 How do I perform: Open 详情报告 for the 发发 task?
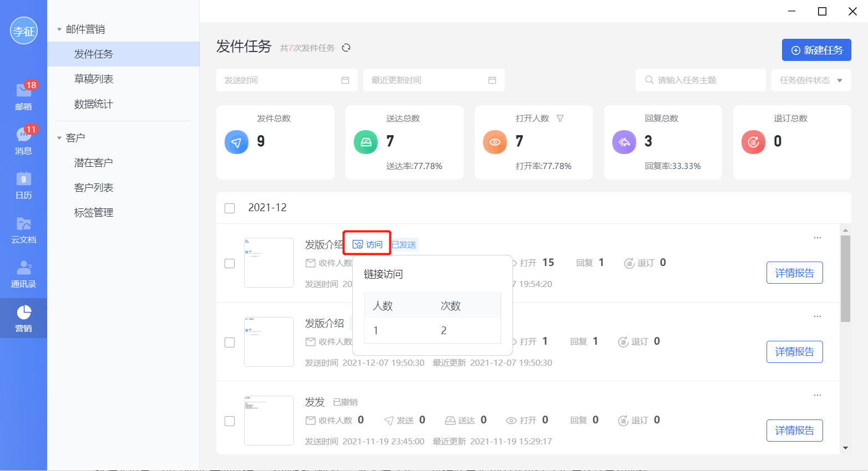pyautogui.click(x=794, y=431)
